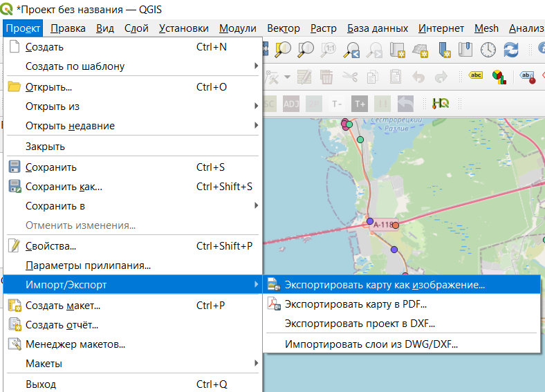This screenshot has width=545, height=392.
Task: Click the T+ toolbar button
Action: [359, 104]
